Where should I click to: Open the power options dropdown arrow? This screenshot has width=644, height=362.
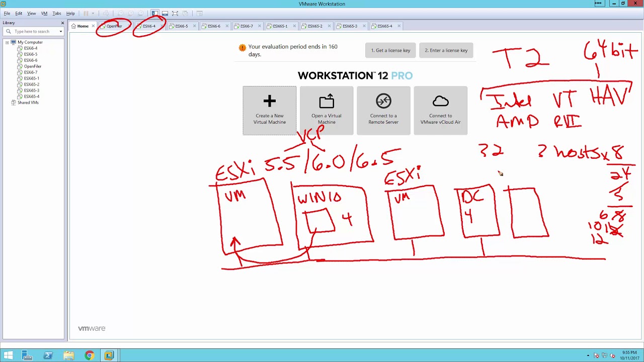coord(93,14)
